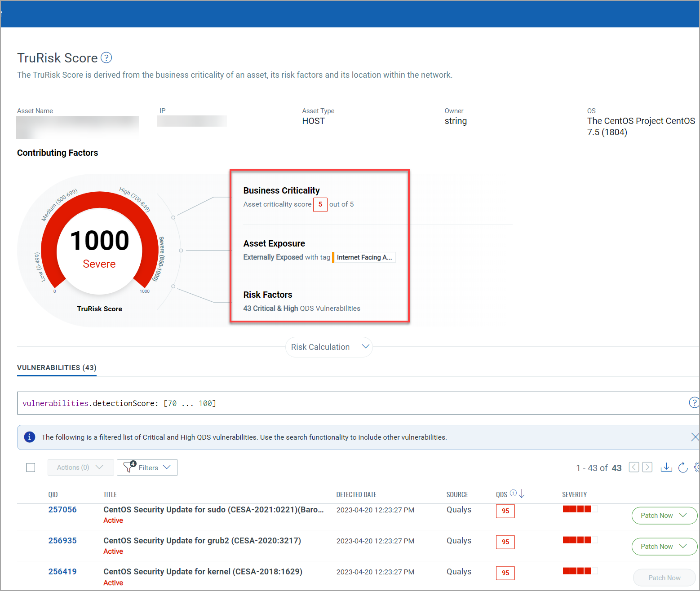Click the Asset Type HOST value
Image resolution: width=700 pixels, height=591 pixels.
point(313,121)
